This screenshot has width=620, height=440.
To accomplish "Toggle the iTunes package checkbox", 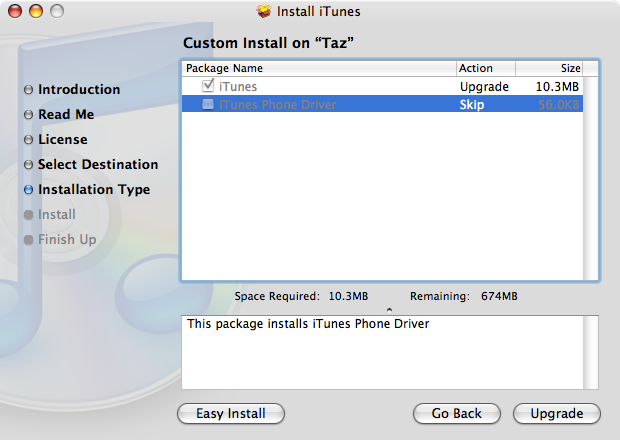I will (208, 86).
